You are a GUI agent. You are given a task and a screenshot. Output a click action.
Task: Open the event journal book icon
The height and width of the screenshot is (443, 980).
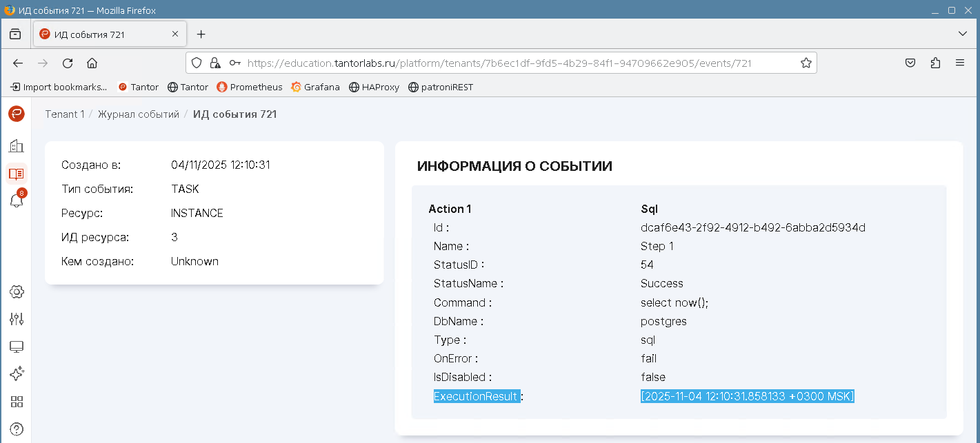pyautogui.click(x=17, y=174)
